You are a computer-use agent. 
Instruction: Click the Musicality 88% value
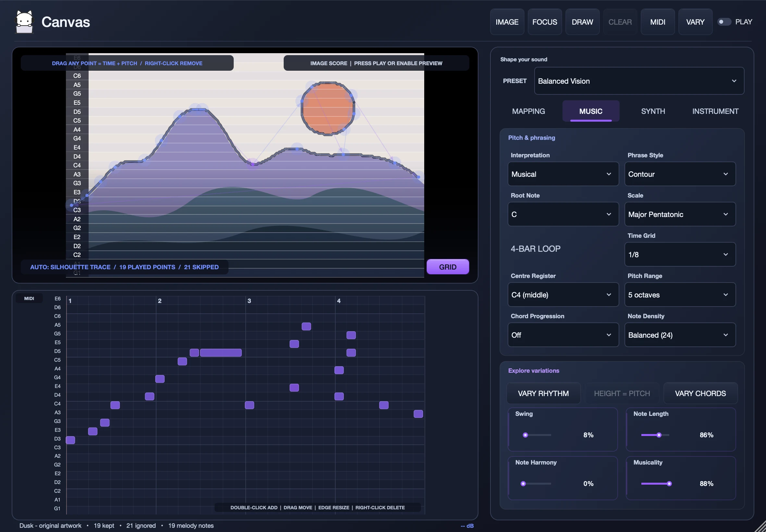(706, 484)
